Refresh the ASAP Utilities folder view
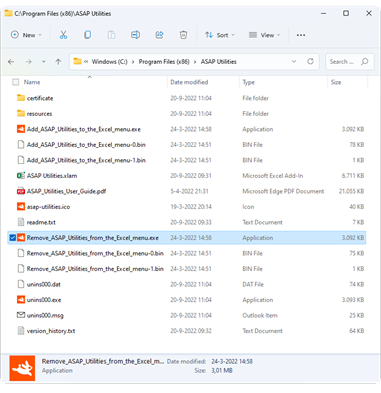This screenshot has width=381, height=393. (310, 61)
